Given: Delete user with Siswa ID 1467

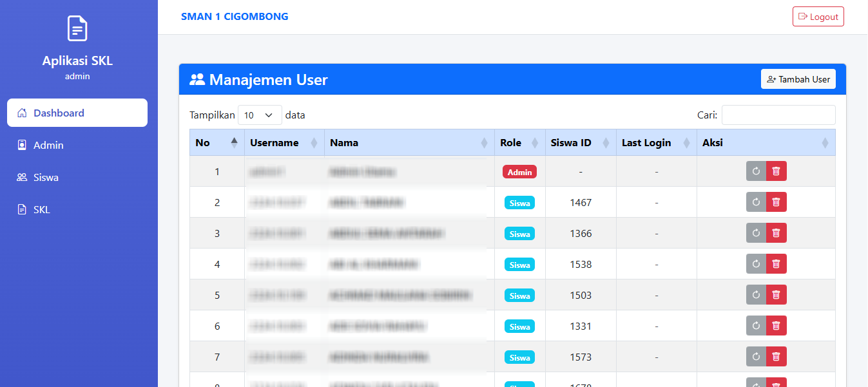Looking at the screenshot, I should point(776,202).
